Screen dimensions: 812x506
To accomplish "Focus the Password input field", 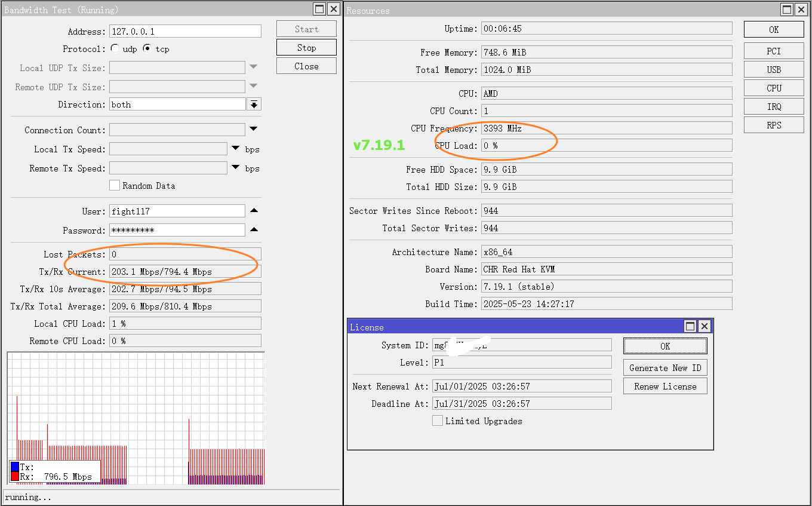I will click(177, 230).
